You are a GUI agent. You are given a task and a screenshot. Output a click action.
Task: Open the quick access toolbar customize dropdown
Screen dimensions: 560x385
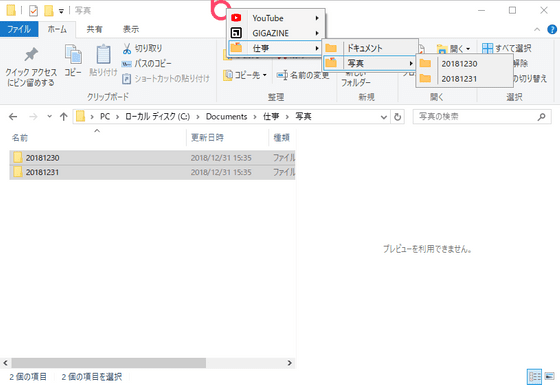(x=61, y=11)
